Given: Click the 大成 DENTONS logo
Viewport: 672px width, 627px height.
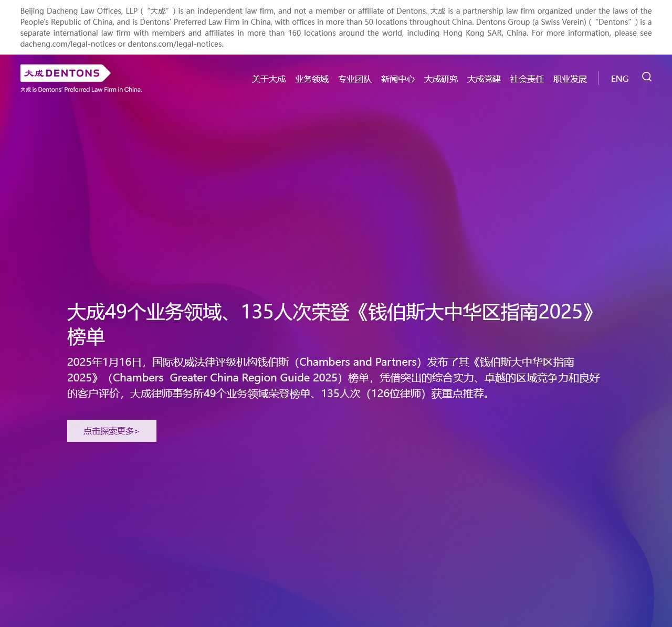Looking at the screenshot, I should click(65, 73).
